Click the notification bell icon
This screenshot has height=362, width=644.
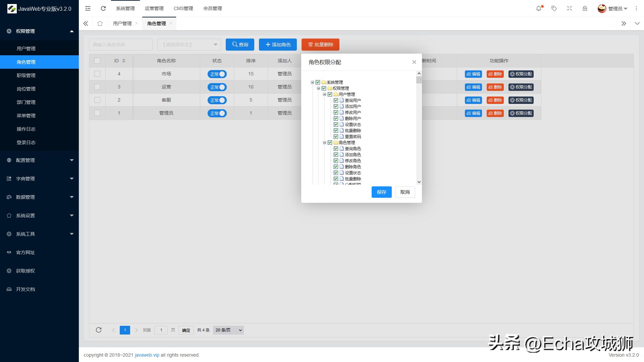tap(539, 9)
